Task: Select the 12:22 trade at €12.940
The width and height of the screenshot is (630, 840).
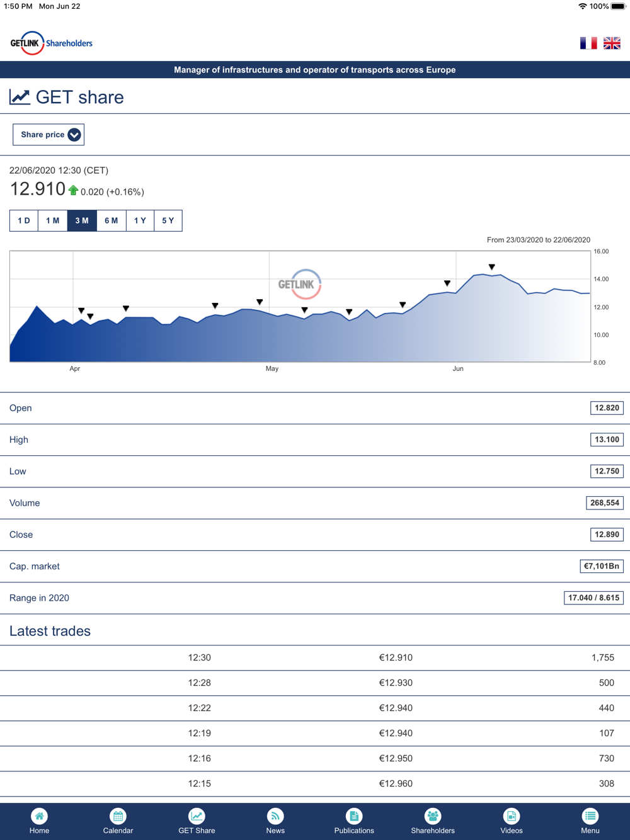Action: (315, 708)
